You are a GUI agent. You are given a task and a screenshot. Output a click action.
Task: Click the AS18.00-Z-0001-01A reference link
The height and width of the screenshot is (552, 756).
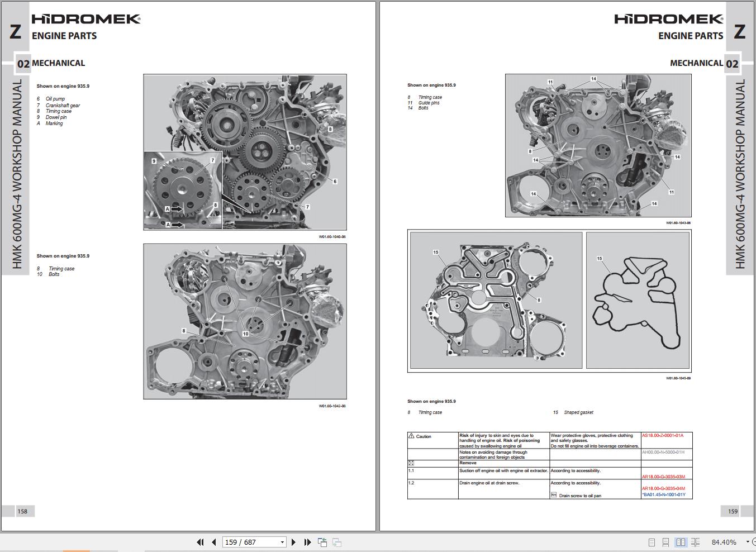click(663, 435)
